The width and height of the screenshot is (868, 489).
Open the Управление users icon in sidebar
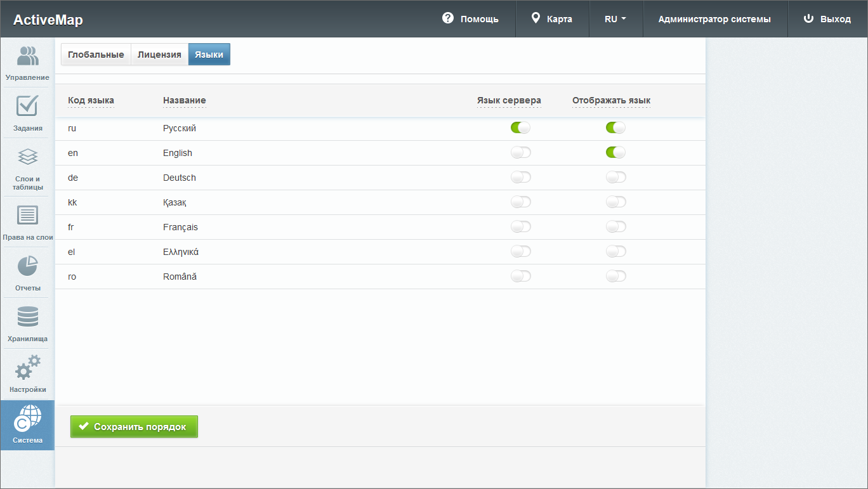tap(27, 56)
